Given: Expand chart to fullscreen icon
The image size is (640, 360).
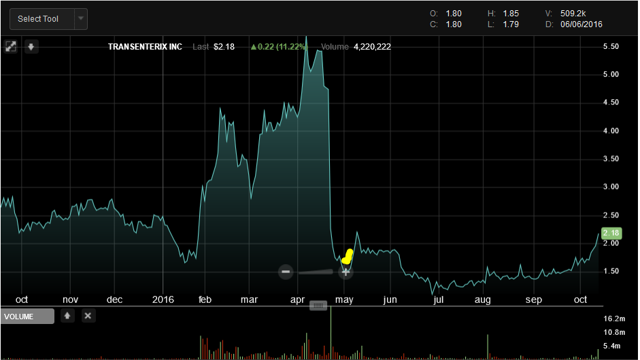Looking at the screenshot, I should pyautogui.click(x=11, y=47).
